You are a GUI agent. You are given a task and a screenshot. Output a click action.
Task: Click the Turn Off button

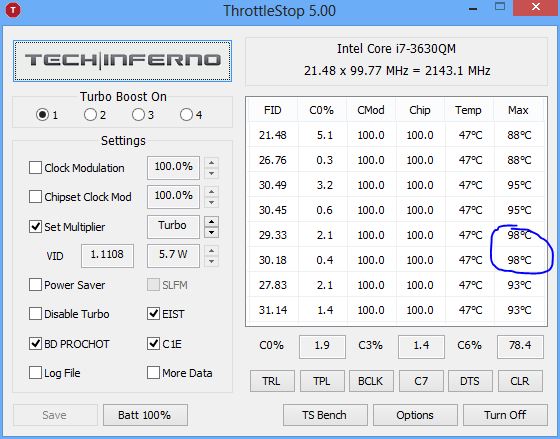[505, 415]
